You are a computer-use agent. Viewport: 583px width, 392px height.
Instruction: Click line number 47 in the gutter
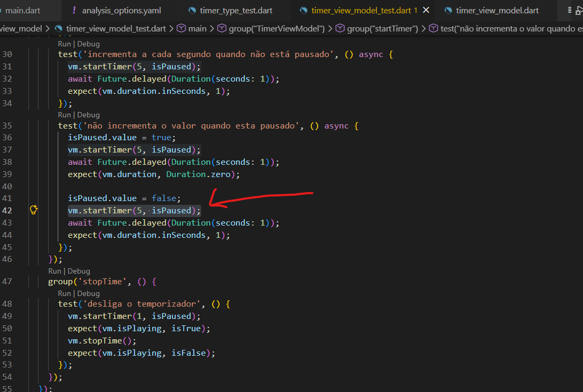click(x=7, y=281)
